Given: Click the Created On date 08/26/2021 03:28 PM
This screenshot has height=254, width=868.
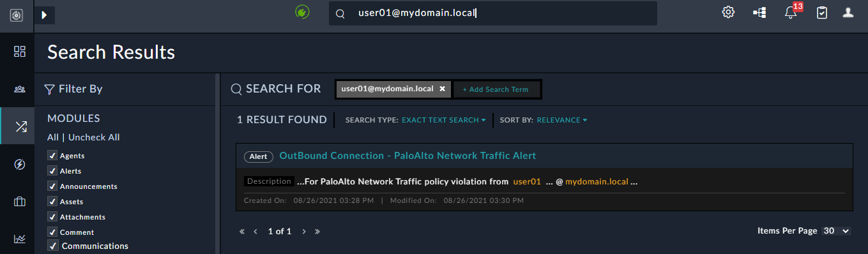Looking at the screenshot, I should coord(334,200).
